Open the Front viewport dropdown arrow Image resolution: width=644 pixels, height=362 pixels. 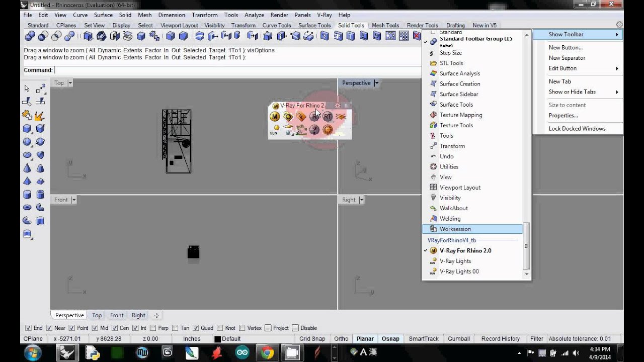[73, 200]
